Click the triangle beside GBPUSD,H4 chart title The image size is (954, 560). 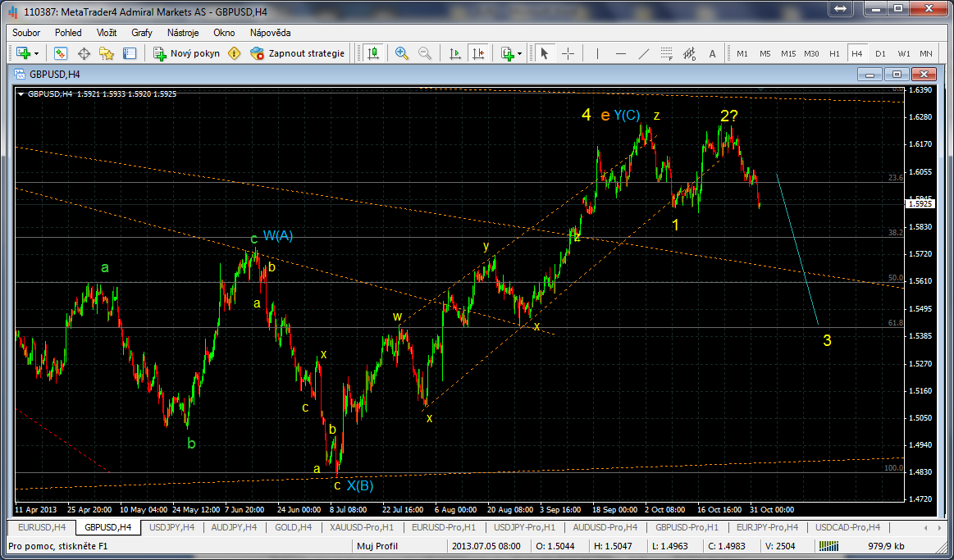22,94
